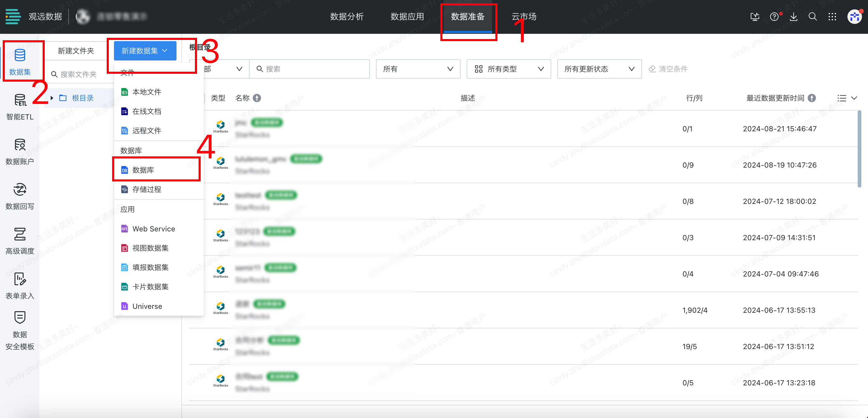868x418 pixels.
Task: Click 清空条件 to clear filters
Action: [x=668, y=69]
